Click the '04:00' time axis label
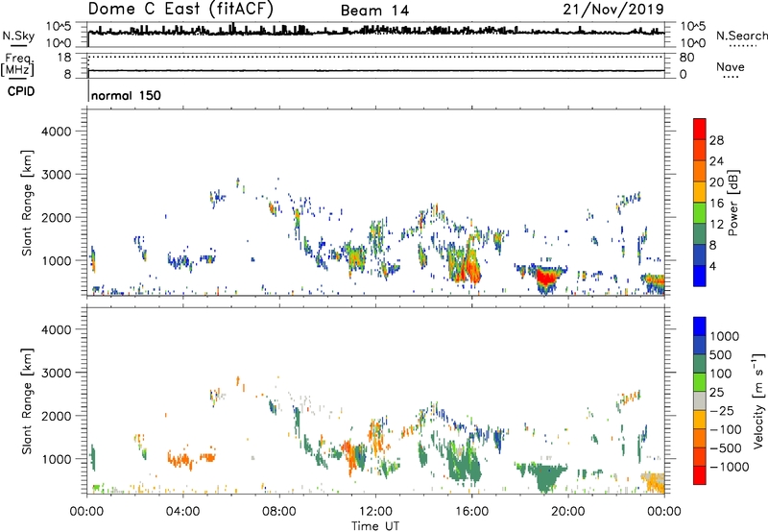Image resolution: width=768 pixels, height=532 pixels. coord(182,512)
